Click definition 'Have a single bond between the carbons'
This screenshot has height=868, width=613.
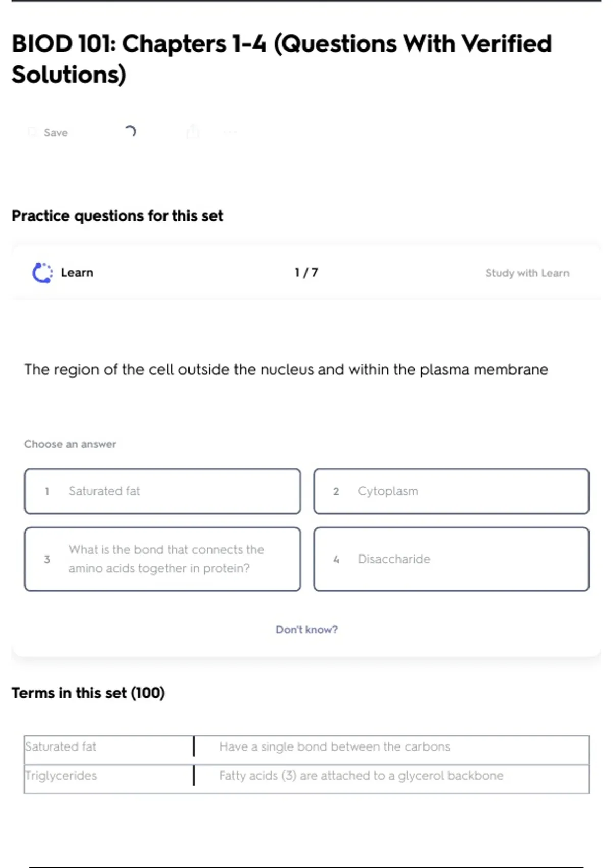pos(335,747)
